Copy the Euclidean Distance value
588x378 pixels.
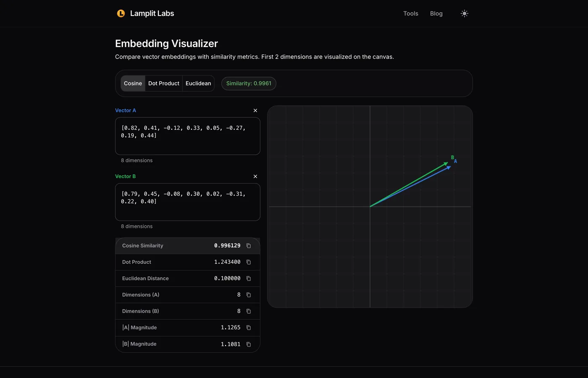[x=249, y=278]
